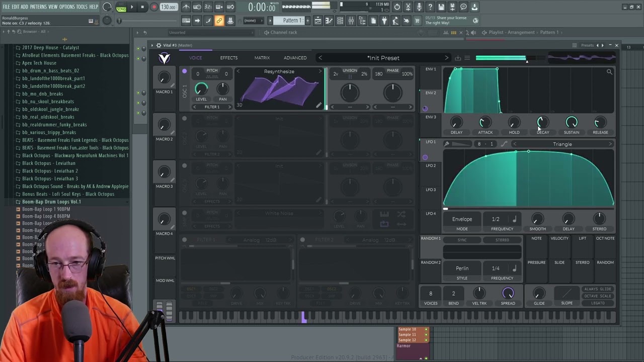Click the metronome icon in FL toolbar
Screen dimensions: 644x362
(x=186, y=7)
